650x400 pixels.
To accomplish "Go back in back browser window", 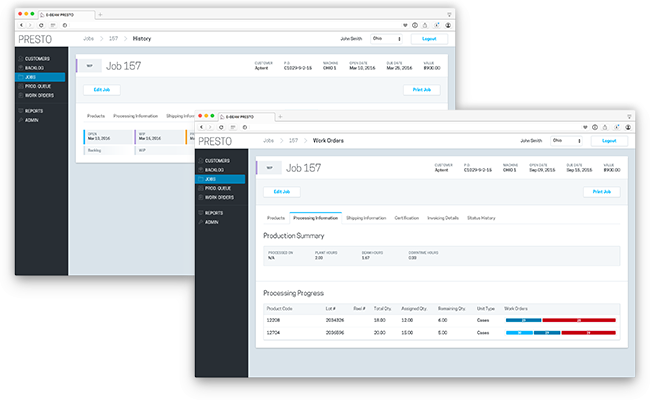I will pyautogui.click(x=22, y=25).
